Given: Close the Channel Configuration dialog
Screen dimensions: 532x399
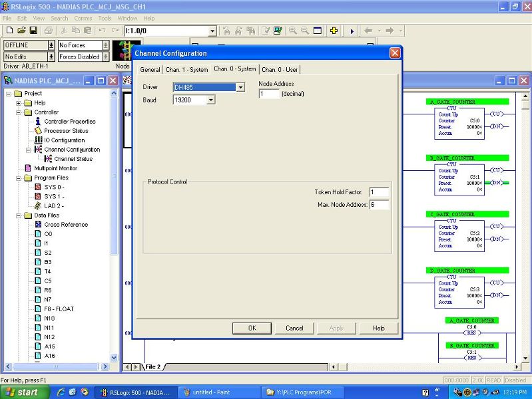Looking at the screenshot, I should [x=395, y=53].
